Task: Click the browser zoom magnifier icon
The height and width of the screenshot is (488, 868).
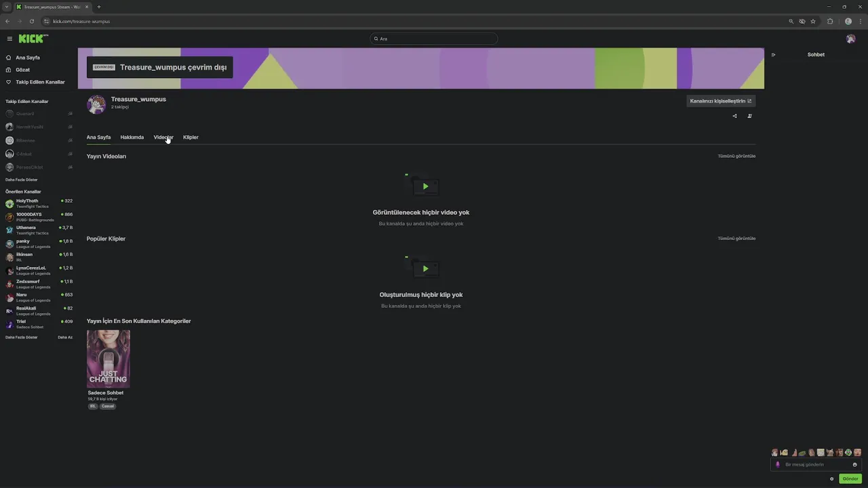Action: tap(791, 21)
